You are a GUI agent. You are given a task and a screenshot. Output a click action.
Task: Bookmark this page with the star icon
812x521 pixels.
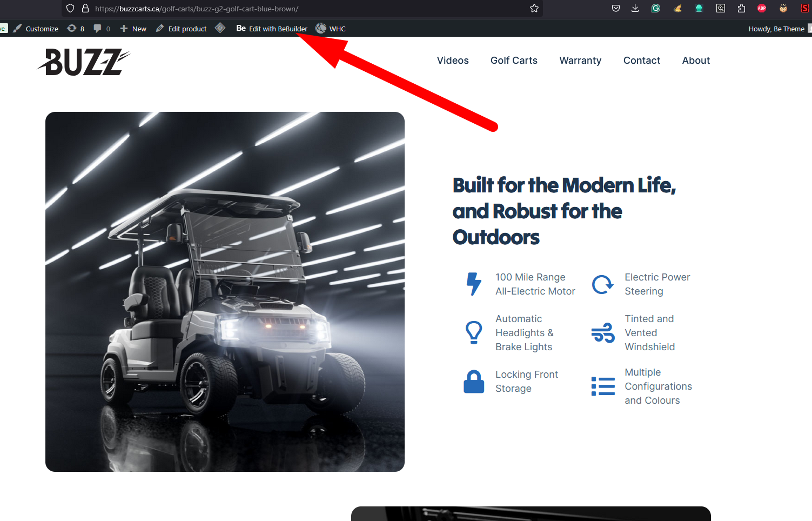(x=534, y=8)
